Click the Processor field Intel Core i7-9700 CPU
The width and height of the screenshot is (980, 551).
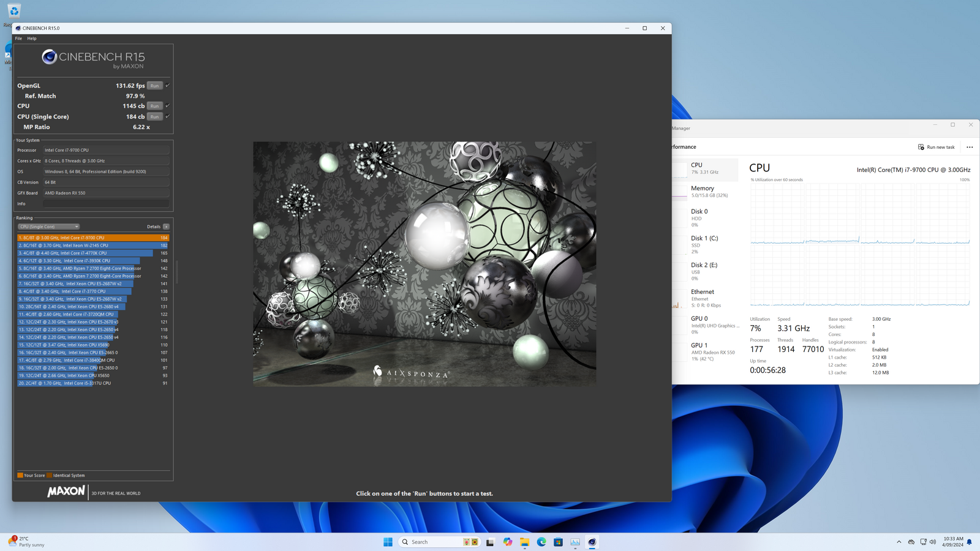[x=106, y=150]
